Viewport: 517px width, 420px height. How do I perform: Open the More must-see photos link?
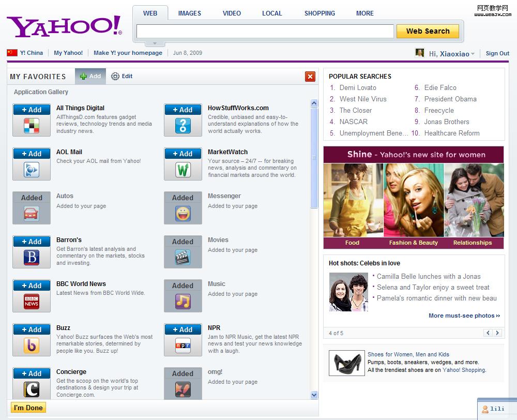click(x=464, y=316)
